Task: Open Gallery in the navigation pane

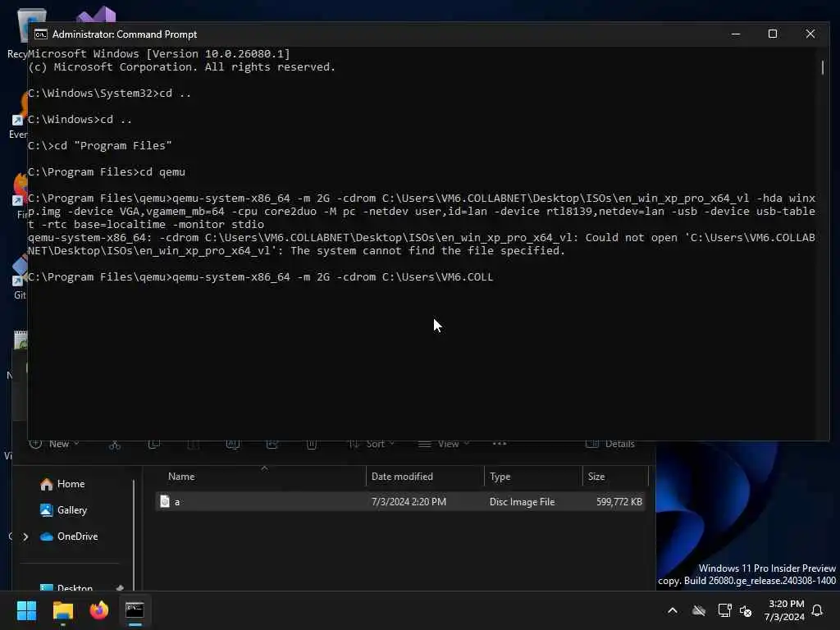Action: pos(64,510)
